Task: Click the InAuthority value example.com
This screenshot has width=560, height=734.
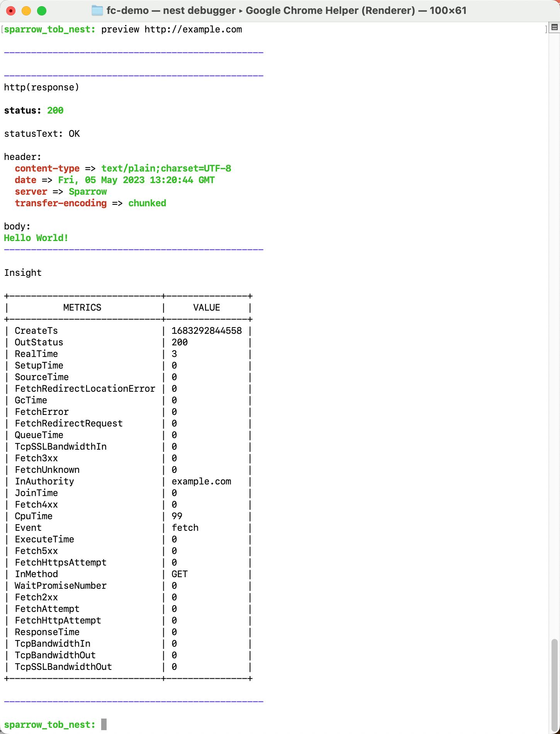Action: pyautogui.click(x=201, y=481)
